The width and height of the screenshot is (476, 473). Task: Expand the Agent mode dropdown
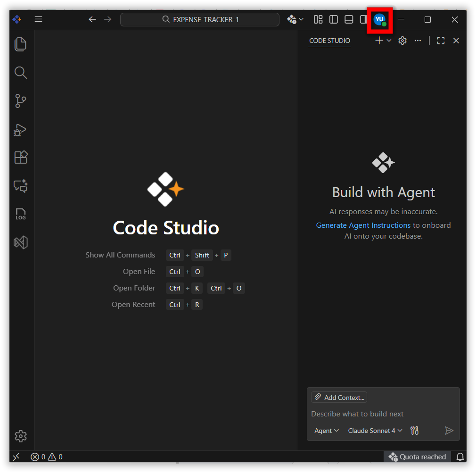[327, 431]
